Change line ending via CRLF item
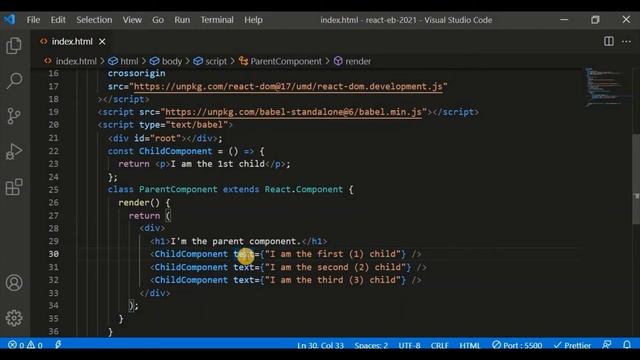The image size is (640, 360). tap(439, 345)
